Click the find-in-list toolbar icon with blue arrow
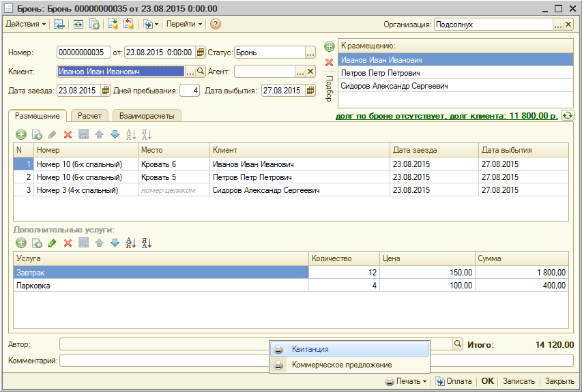 (x=59, y=25)
